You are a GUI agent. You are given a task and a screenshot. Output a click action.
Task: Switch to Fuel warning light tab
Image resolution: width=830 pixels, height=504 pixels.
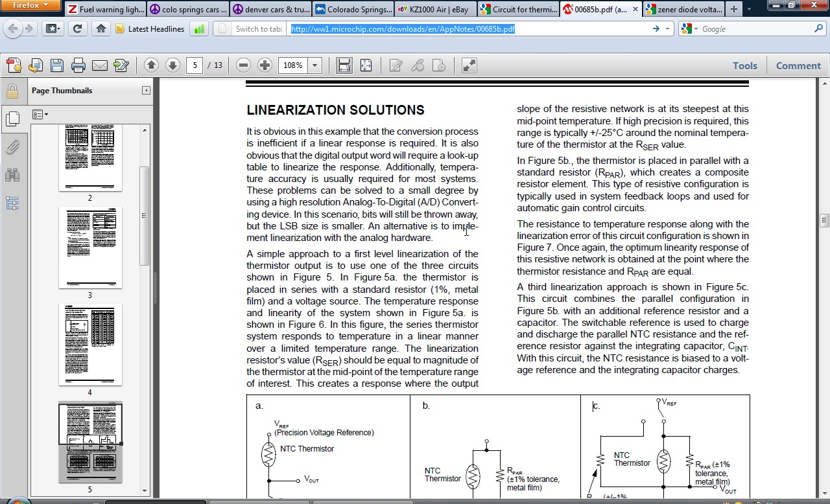[104, 10]
